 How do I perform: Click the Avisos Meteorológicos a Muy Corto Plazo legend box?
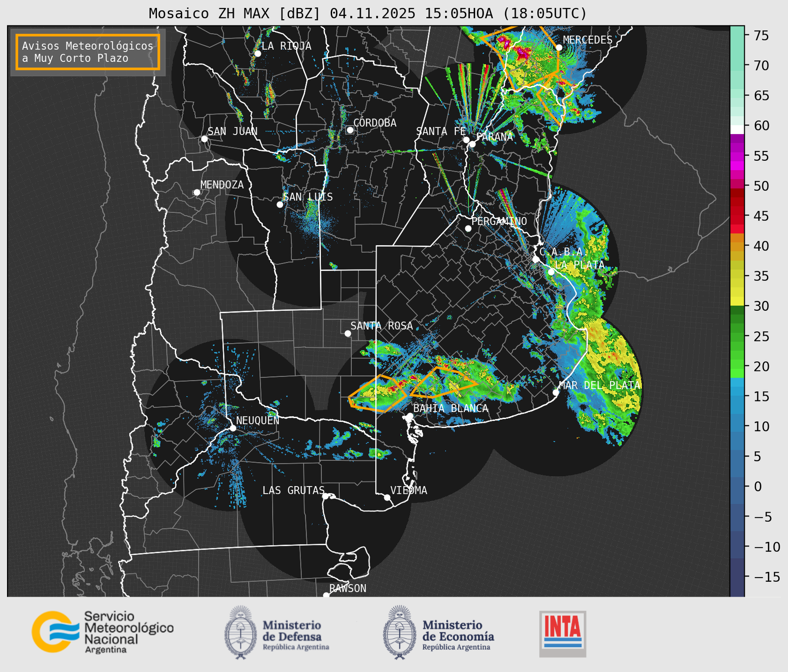click(88, 52)
